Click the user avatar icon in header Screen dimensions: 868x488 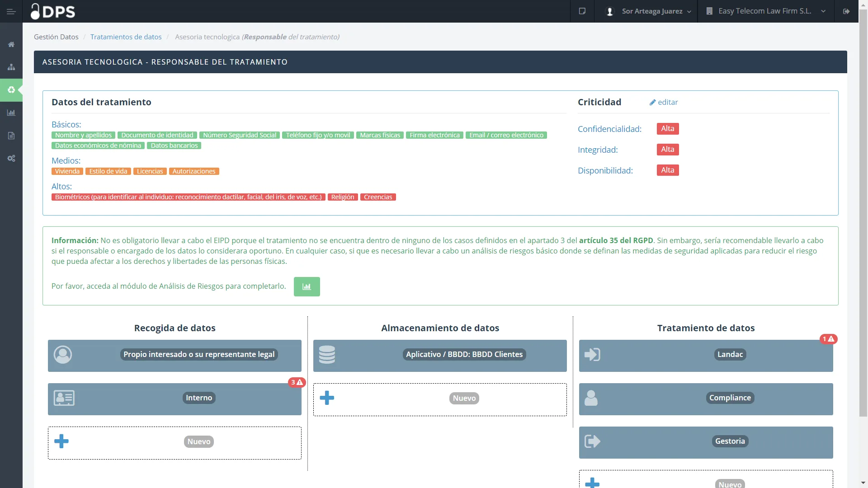pyautogui.click(x=610, y=11)
